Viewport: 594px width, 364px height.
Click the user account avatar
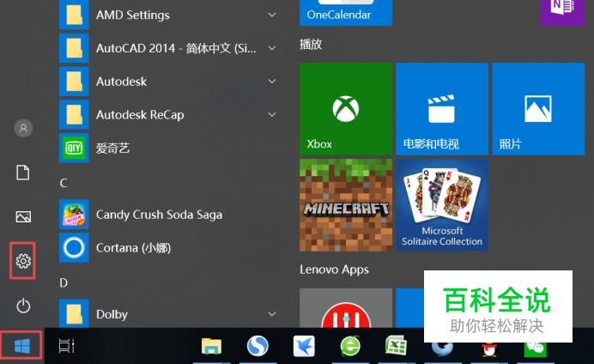click(x=23, y=128)
